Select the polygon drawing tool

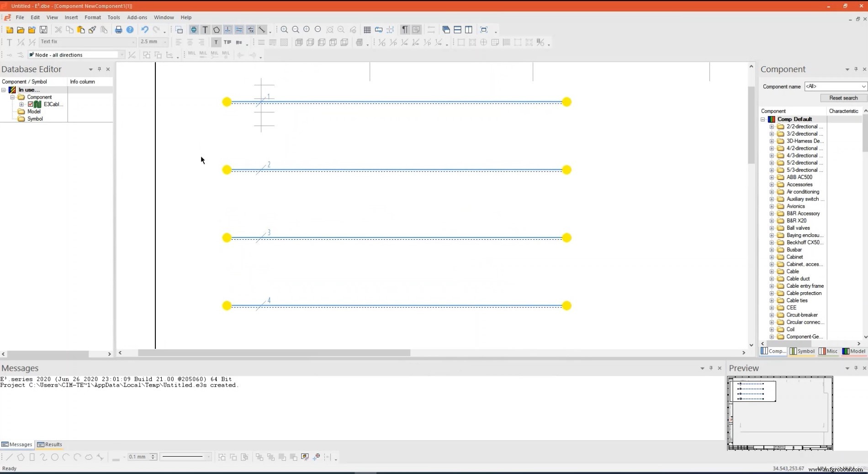(216, 30)
